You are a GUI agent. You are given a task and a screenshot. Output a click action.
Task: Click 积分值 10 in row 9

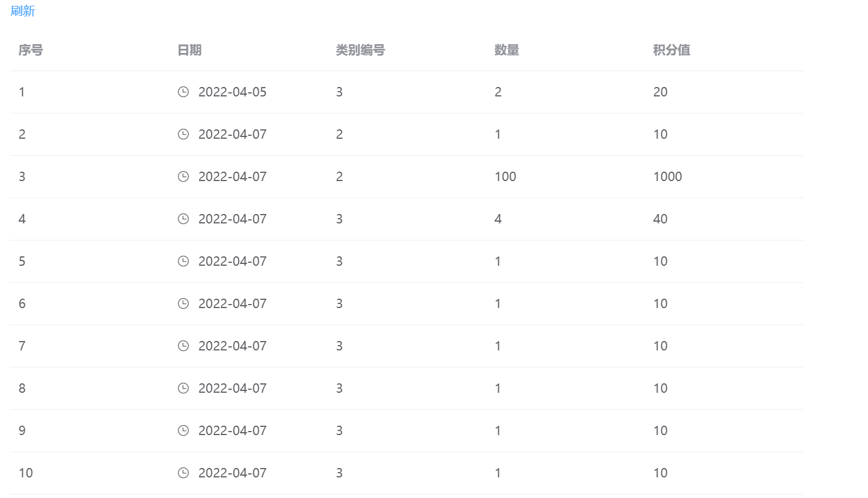661,430
